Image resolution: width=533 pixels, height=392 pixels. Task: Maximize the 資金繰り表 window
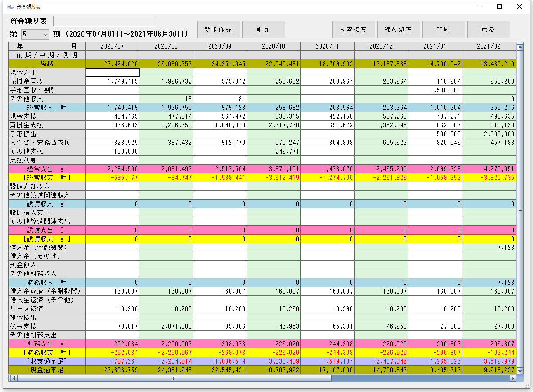click(x=499, y=7)
